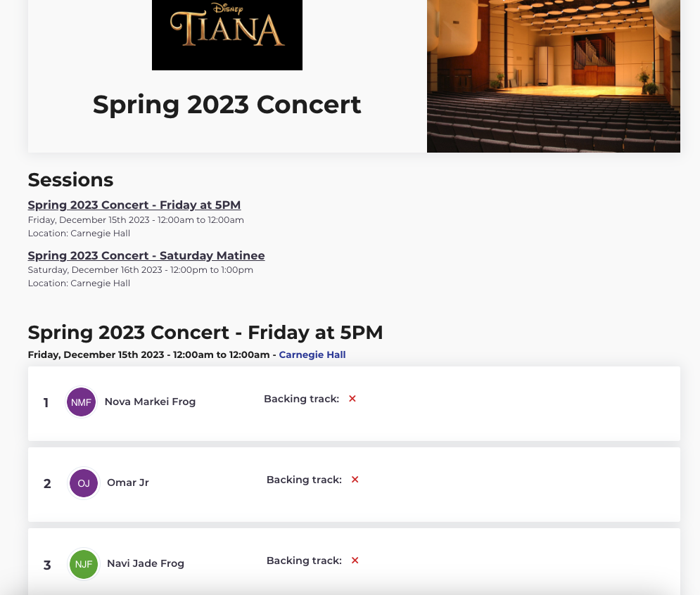Click Nova Markei Frog's backing track X icon
The height and width of the screenshot is (595, 700).
pyautogui.click(x=352, y=399)
